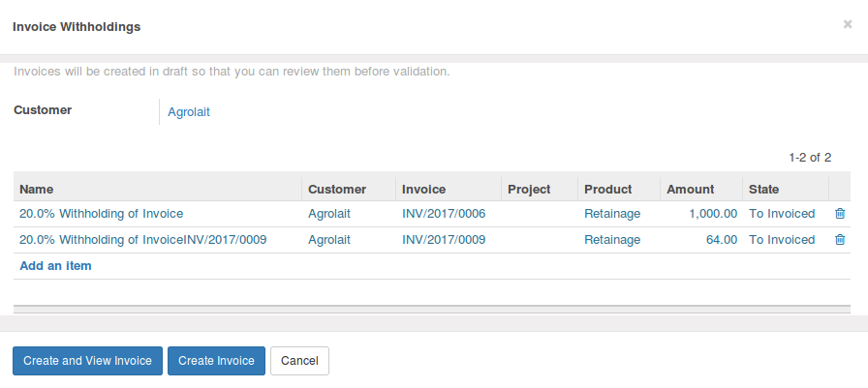
Task: Close the Invoice Withholdings dialog
Action: click(x=848, y=24)
